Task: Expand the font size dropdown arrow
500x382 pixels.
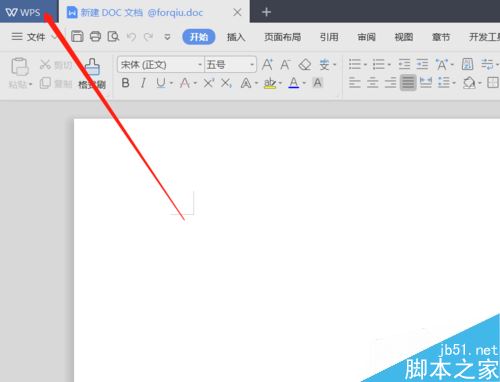Action: click(252, 65)
